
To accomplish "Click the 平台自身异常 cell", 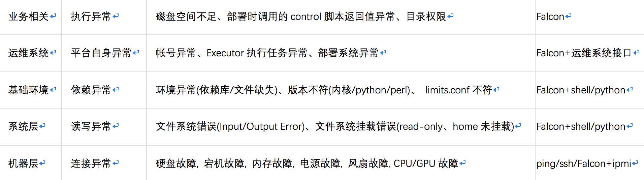I will pyautogui.click(x=101, y=53).
